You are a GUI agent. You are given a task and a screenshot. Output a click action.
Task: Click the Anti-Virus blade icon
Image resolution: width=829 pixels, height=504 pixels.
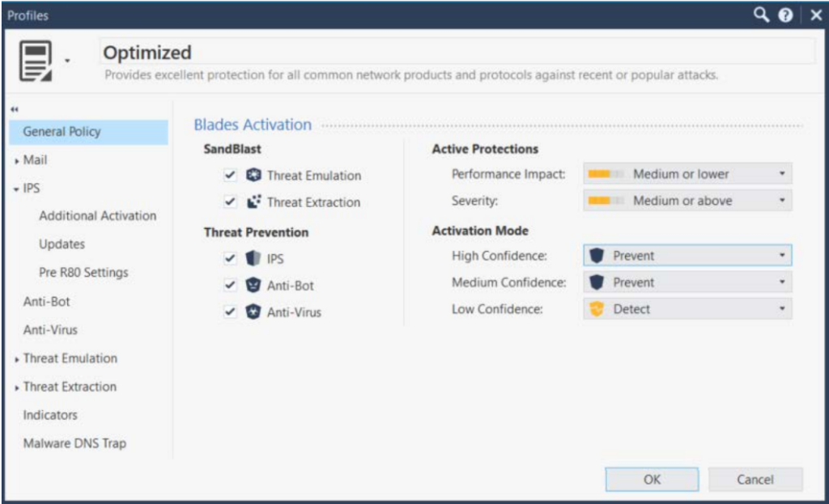click(x=253, y=311)
